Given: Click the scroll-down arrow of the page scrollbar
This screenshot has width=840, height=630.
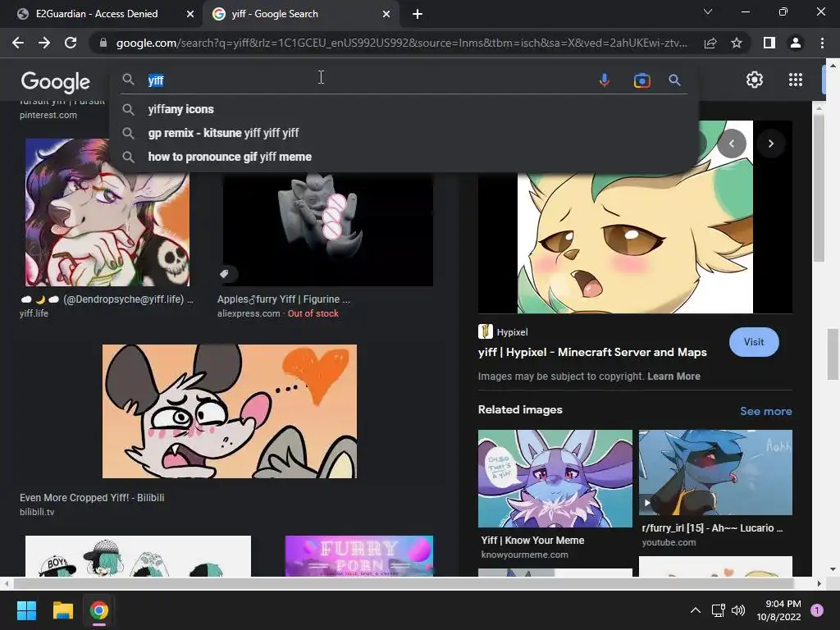Looking at the screenshot, I should (833, 569).
